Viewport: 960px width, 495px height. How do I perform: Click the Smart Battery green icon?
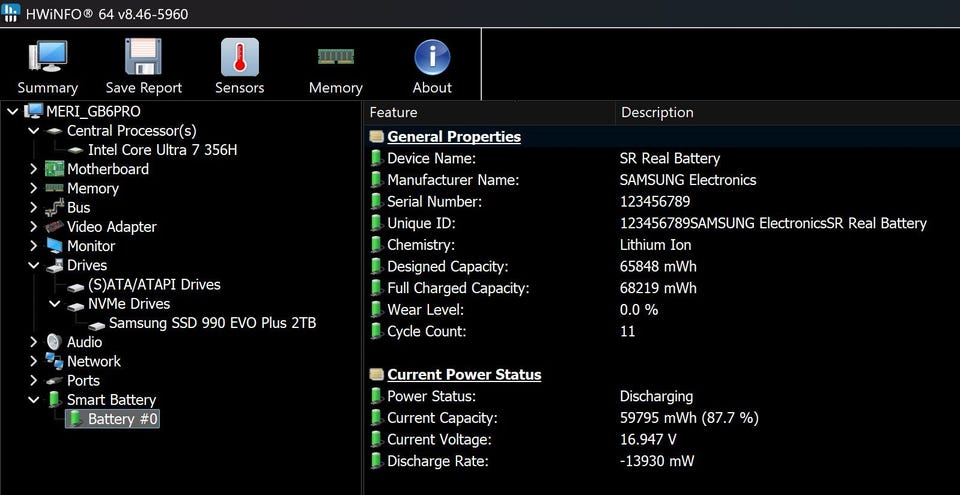click(x=54, y=399)
